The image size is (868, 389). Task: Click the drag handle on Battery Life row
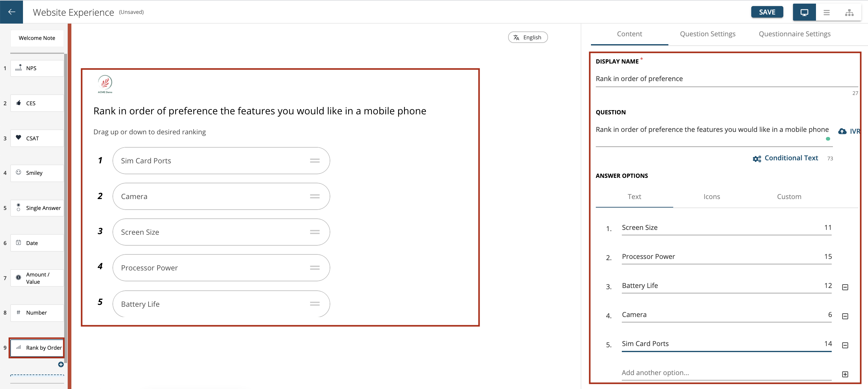pyautogui.click(x=314, y=304)
